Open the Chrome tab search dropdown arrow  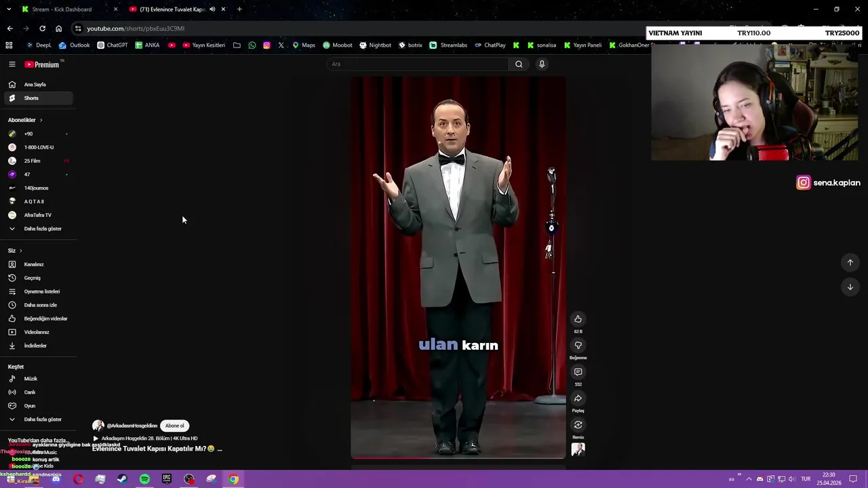[x=9, y=9]
